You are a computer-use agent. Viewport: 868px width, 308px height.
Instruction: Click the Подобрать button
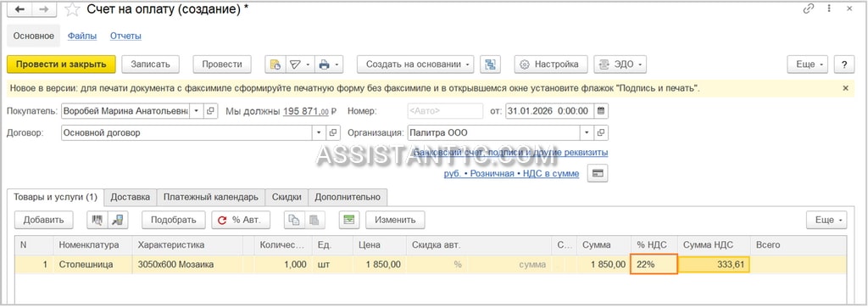tap(173, 220)
